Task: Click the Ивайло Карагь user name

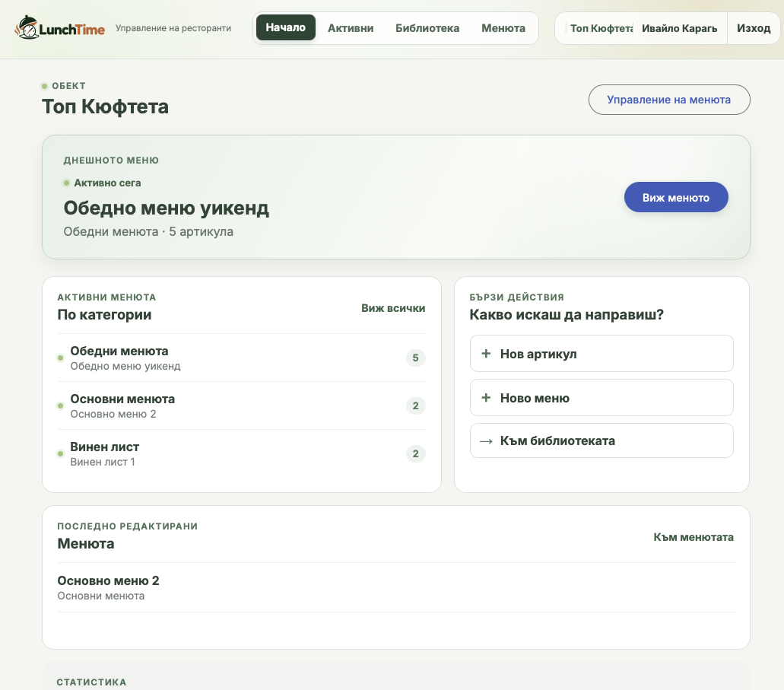Action: click(679, 28)
